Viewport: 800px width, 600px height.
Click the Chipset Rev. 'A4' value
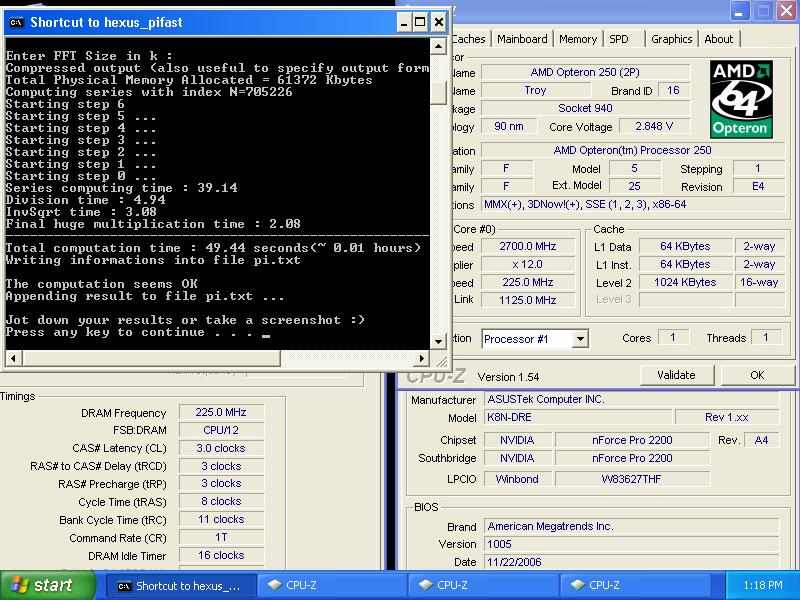point(761,440)
